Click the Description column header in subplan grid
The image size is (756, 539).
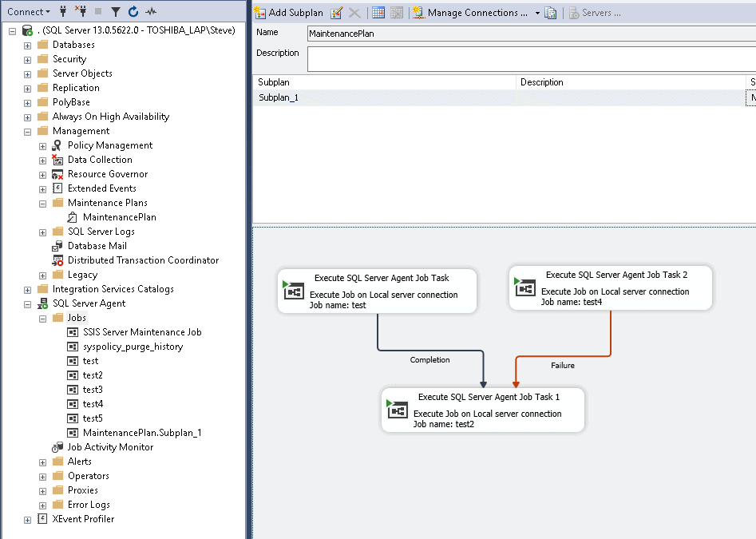(631, 82)
